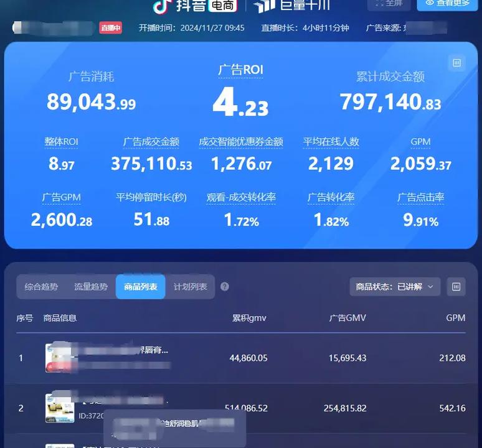This screenshot has width=482, height=448.
Task: Open column settings icon beside 商品状态 dropdown
Action: (x=456, y=287)
